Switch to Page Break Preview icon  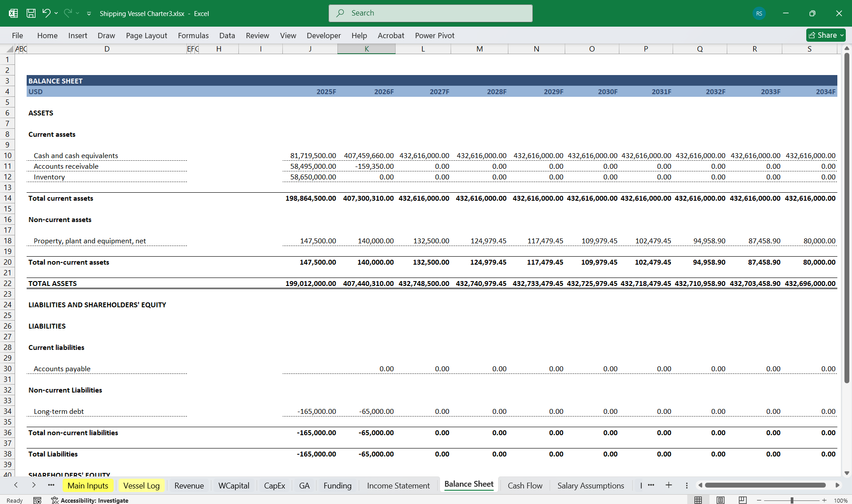[x=742, y=500]
